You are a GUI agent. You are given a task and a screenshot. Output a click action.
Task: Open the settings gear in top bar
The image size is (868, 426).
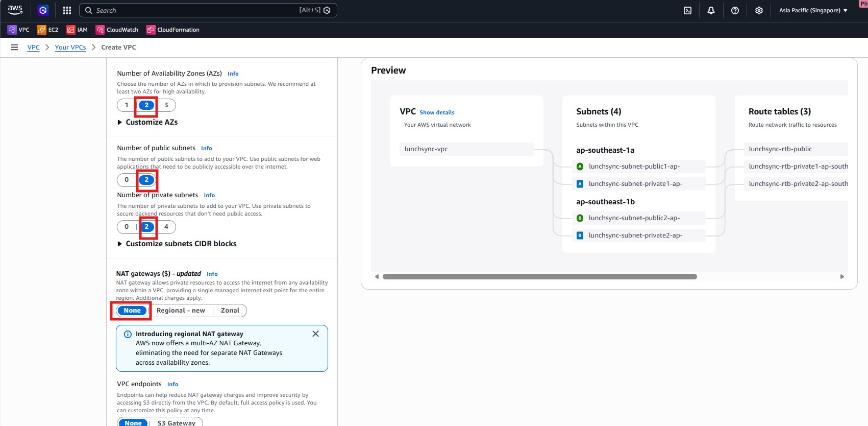click(x=759, y=10)
